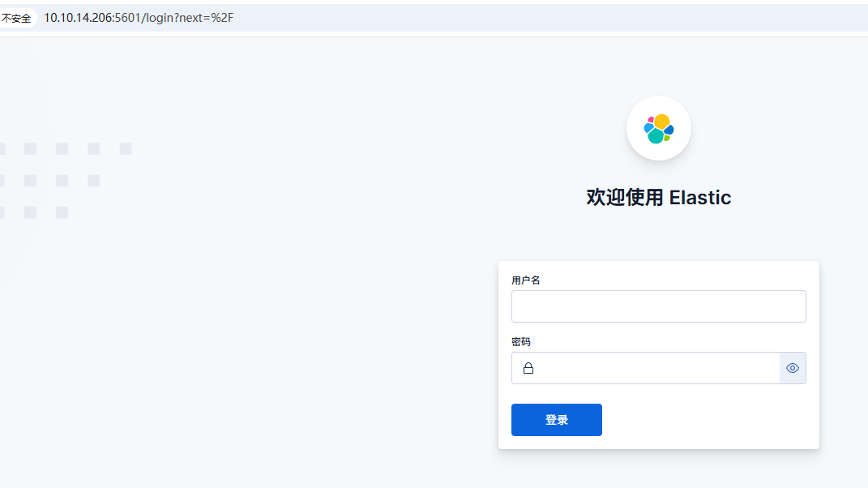
Task: Toggle password visibility eye icon
Action: [x=793, y=368]
